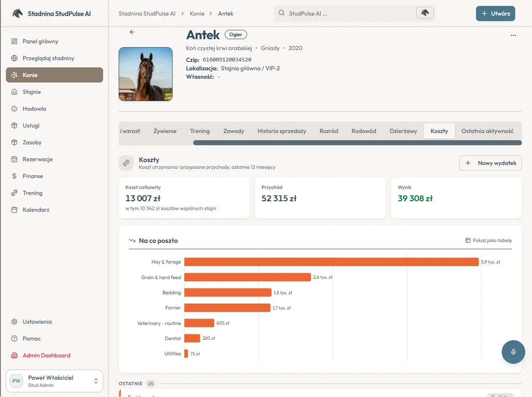Open Rezerwacje calendar-check icon
Image resolution: width=532 pixels, height=397 pixels.
click(14, 159)
